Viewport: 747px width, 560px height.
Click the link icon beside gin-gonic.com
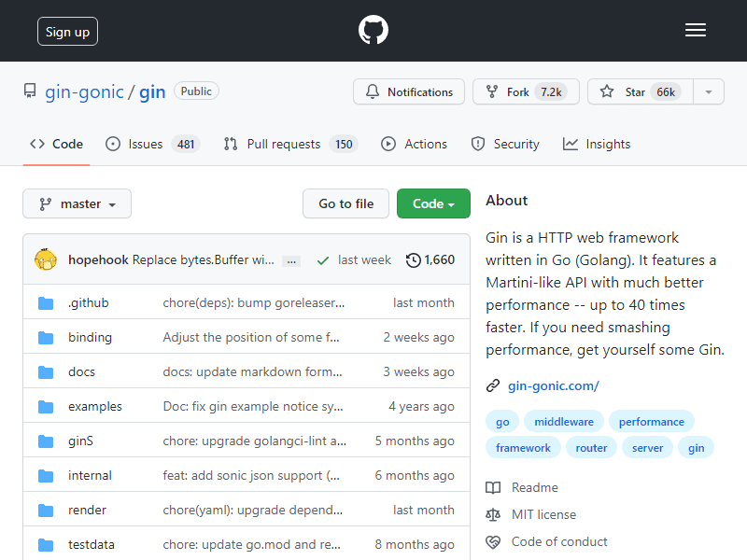(x=493, y=385)
